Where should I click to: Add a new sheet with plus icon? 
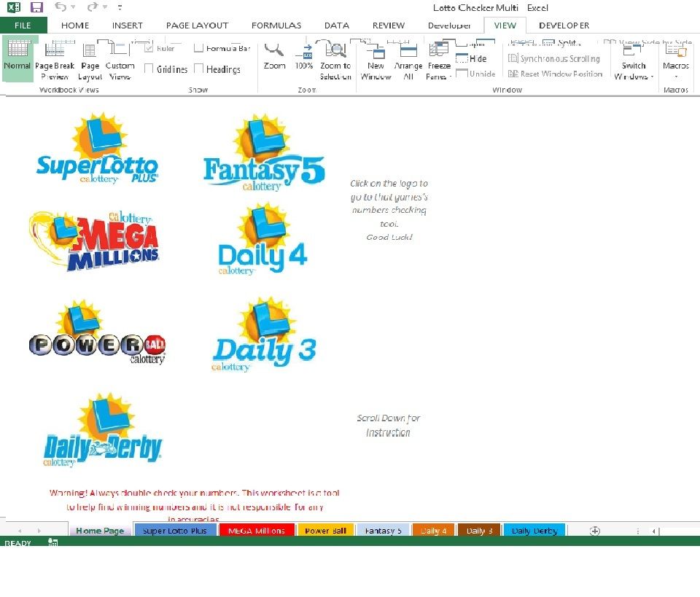tap(595, 531)
